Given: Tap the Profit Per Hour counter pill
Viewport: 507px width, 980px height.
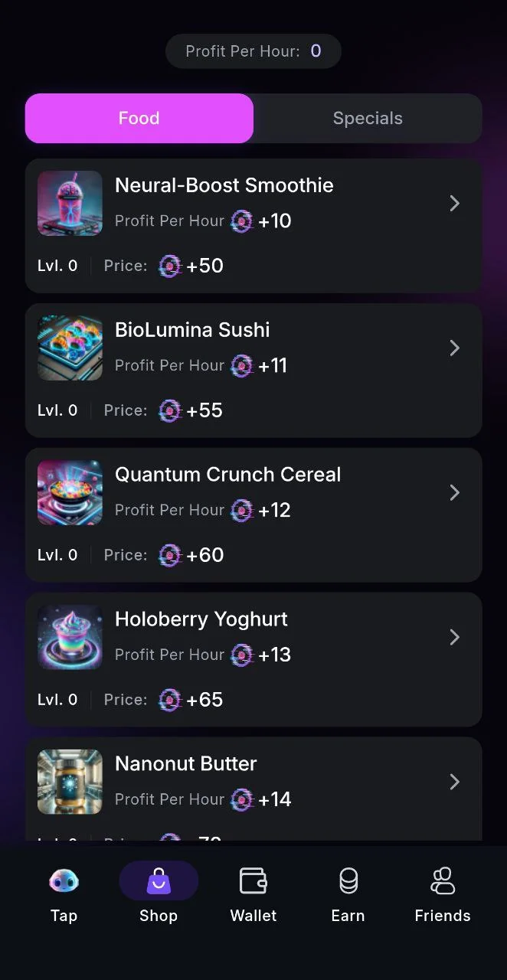Looking at the screenshot, I should coord(253,51).
